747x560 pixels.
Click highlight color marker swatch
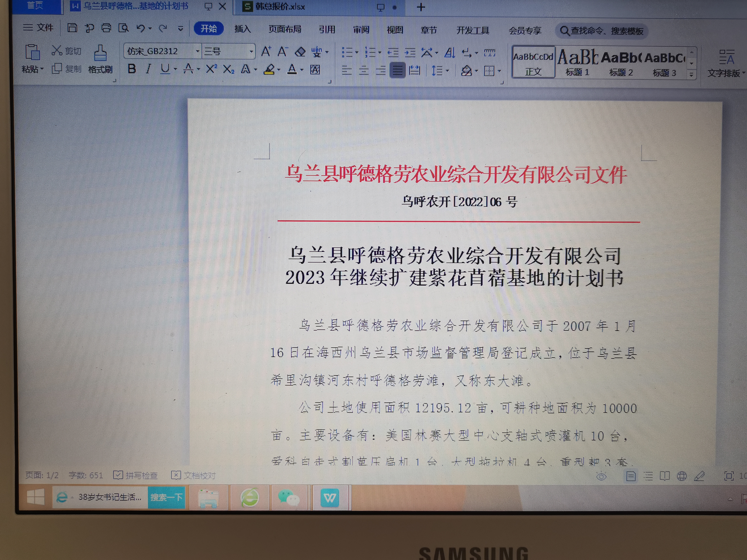point(269,70)
